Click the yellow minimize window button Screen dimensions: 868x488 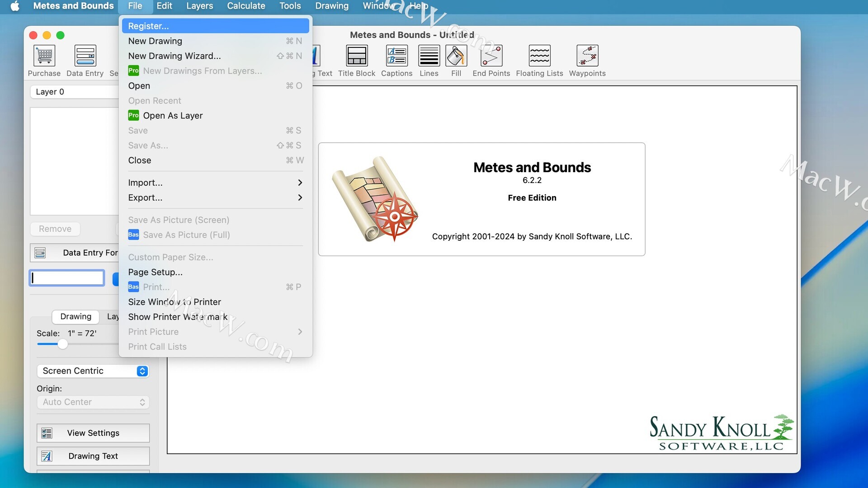(x=47, y=35)
